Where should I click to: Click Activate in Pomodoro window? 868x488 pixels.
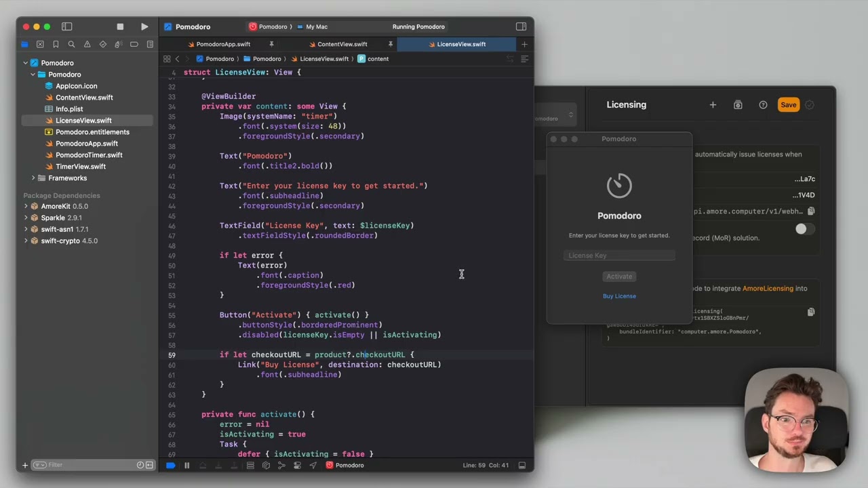[619, 277]
